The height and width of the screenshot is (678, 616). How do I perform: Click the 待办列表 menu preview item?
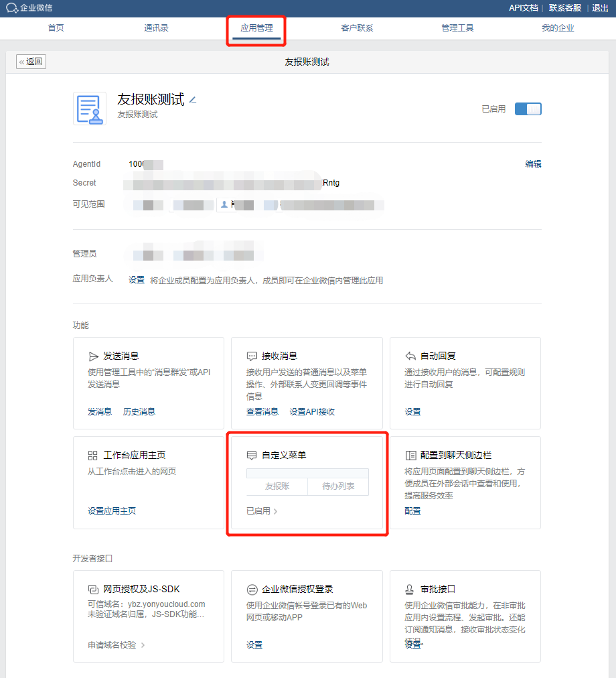coord(339,486)
